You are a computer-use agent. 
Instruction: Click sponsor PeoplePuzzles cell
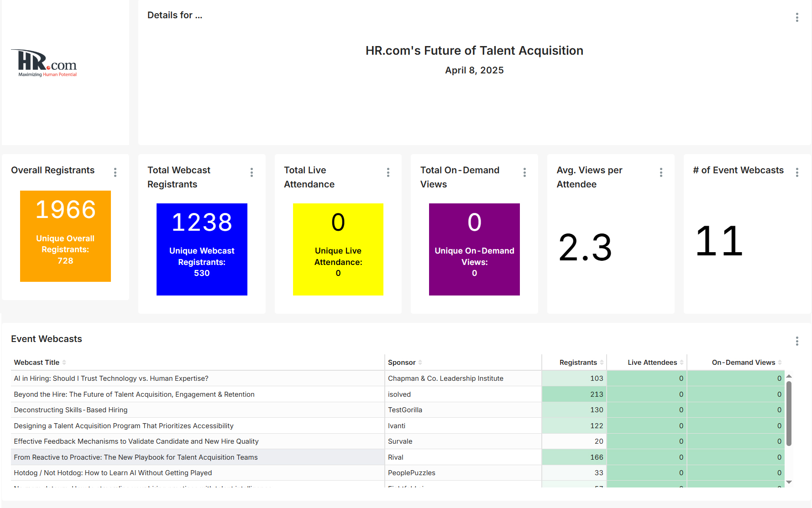click(x=463, y=473)
